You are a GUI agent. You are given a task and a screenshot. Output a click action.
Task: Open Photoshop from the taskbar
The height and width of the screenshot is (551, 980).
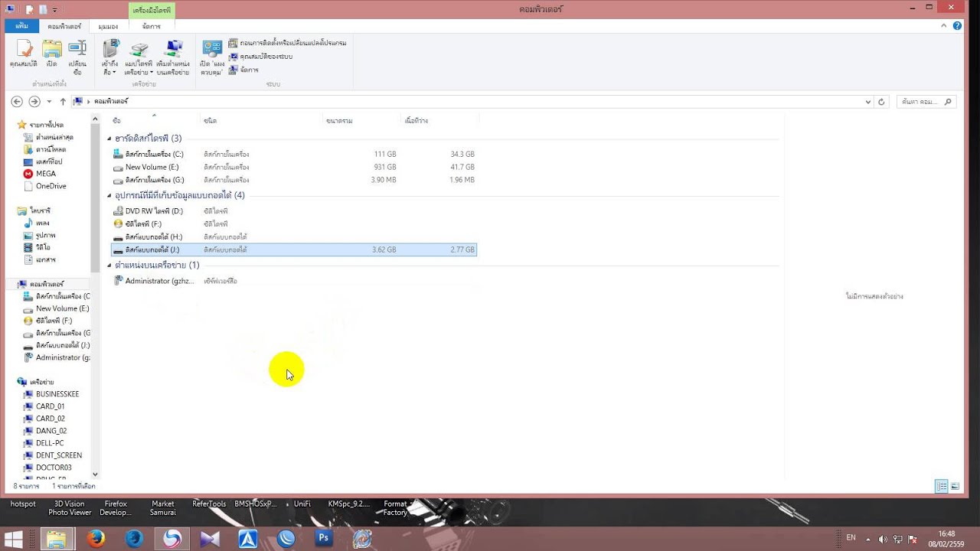coord(324,539)
